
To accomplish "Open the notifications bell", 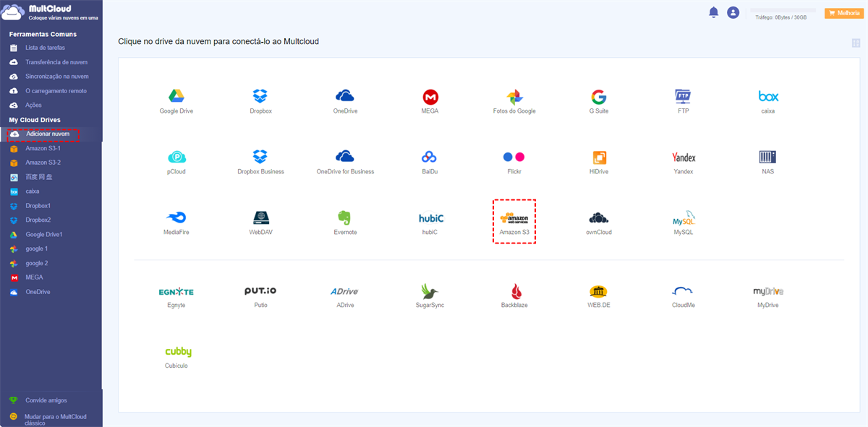I will point(714,12).
